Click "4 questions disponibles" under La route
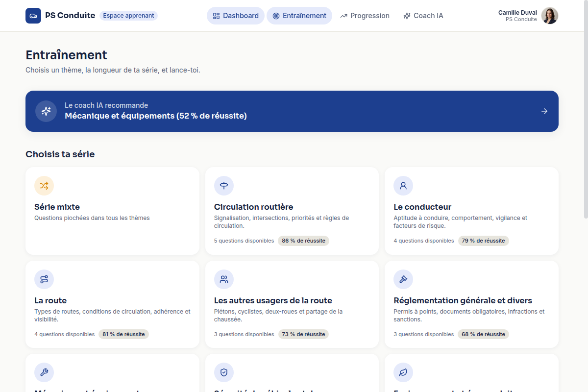This screenshot has width=588, height=392. [x=64, y=334]
